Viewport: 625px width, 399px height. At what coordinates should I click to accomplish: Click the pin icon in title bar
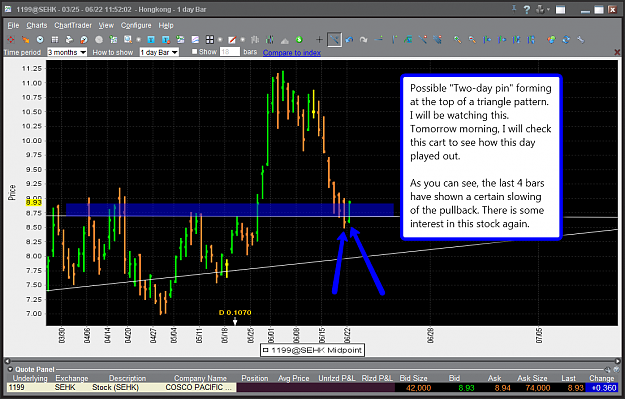[514, 9]
